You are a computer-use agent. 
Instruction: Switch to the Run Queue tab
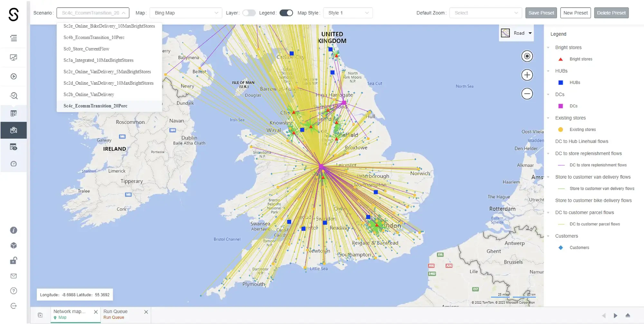[x=115, y=311]
